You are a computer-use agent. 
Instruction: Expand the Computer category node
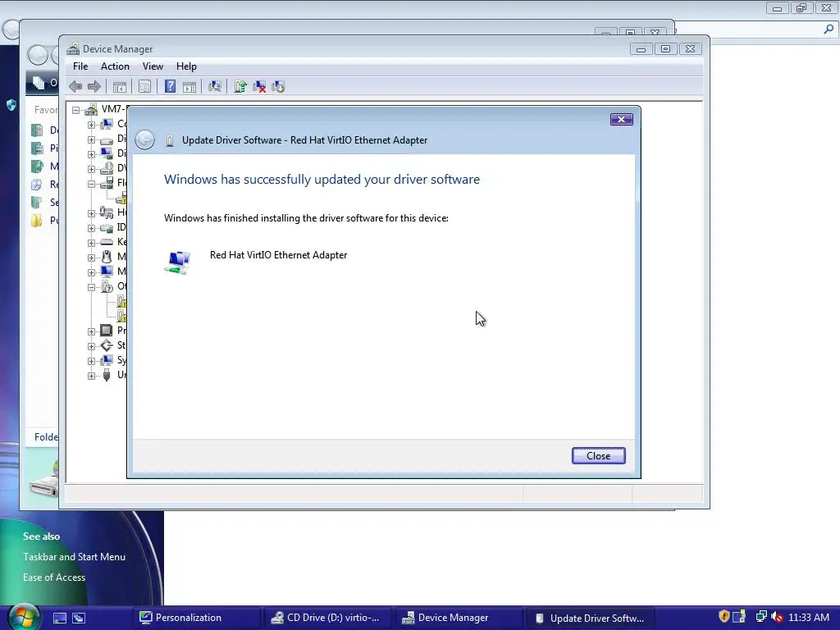click(91, 125)
